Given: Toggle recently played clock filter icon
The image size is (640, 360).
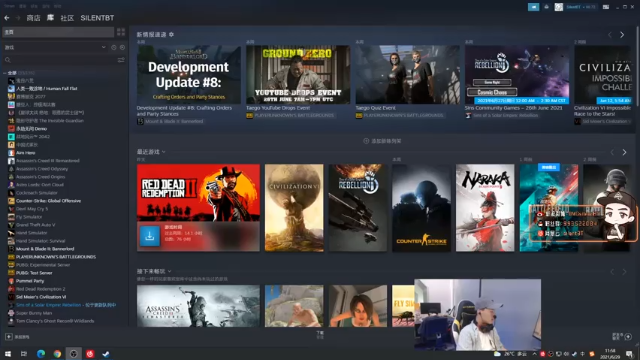Looking at the screenshot, I should [x=113, y=47].
